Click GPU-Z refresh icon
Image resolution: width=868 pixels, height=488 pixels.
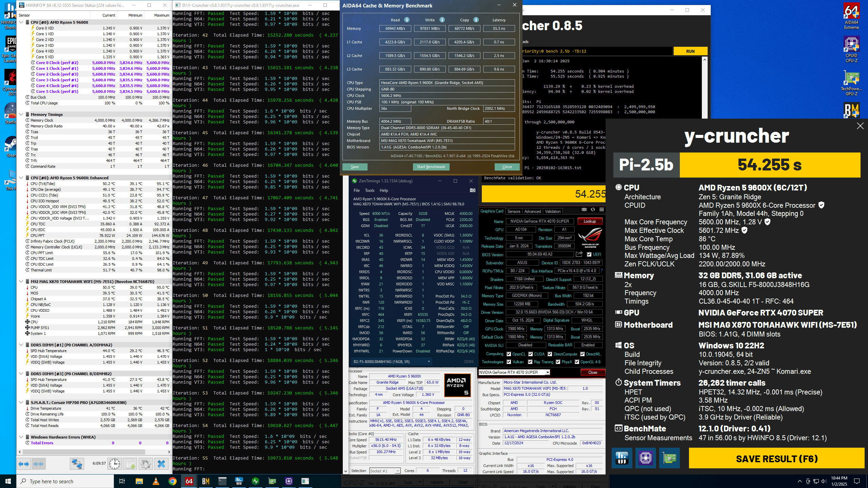pyautogui.click(x=593, y=210)
